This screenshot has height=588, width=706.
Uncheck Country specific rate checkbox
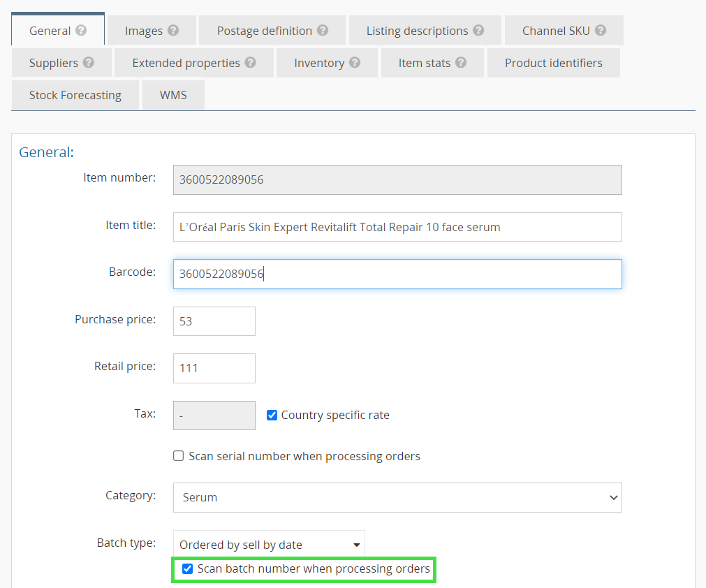point(272,416)
